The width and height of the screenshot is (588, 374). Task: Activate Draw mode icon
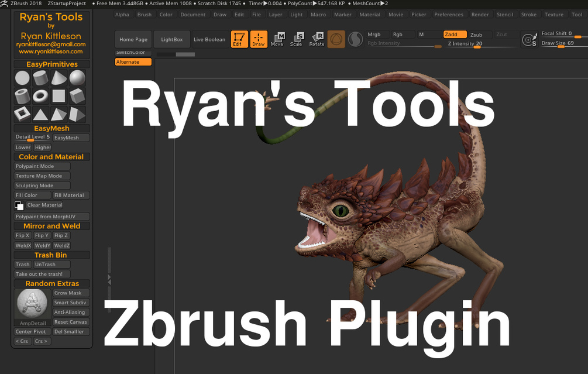(259, 39)
